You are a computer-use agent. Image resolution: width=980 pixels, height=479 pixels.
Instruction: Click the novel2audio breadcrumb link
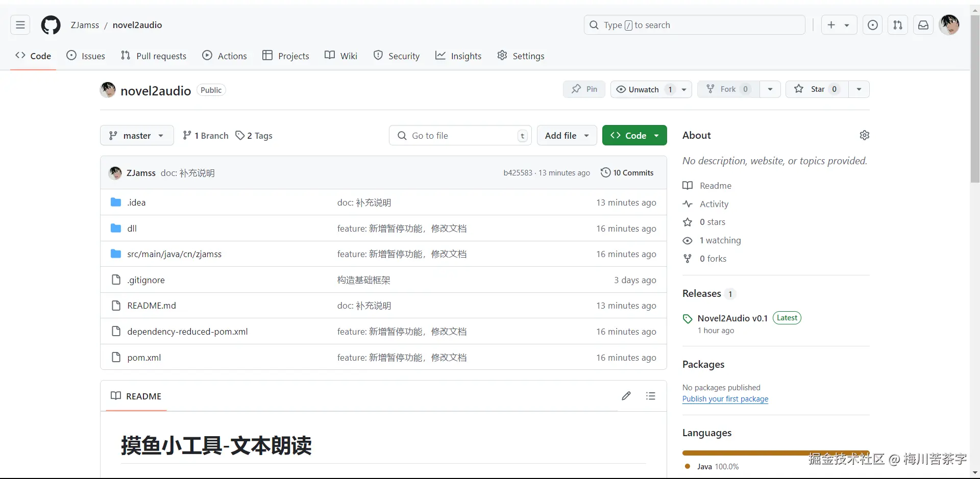[x=137, y=25]
